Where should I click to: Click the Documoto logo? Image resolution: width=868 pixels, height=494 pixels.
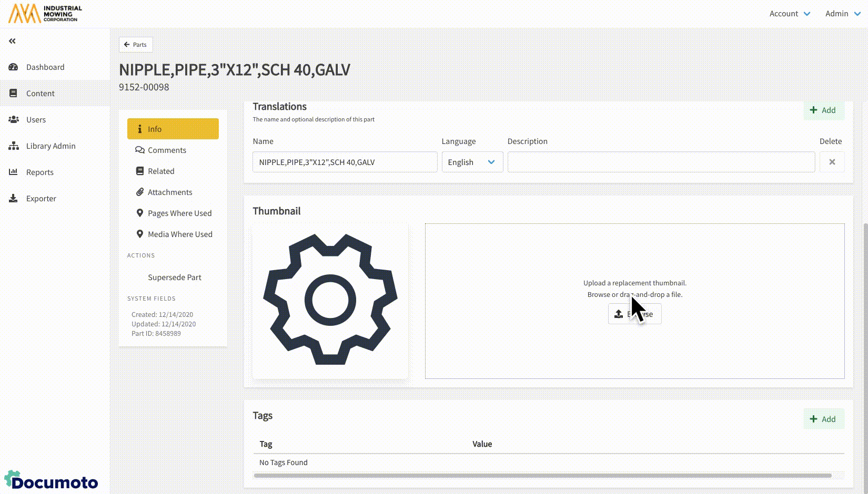click(x=52, y=480)
